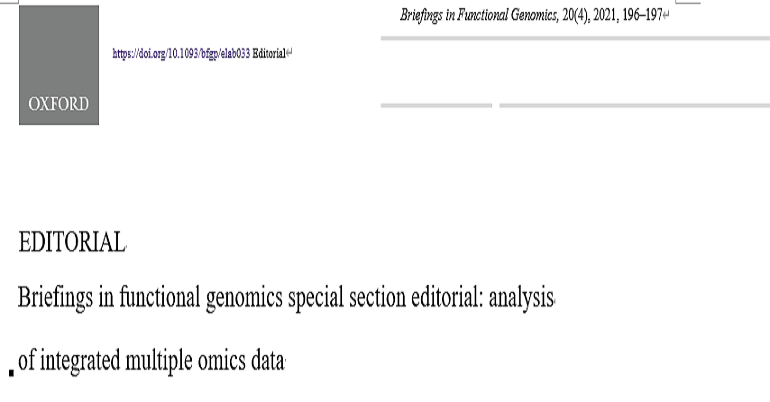This screenshot has height=402, width=770.
Task: Click the small black square marker beside the title
Action: [12, 373]
